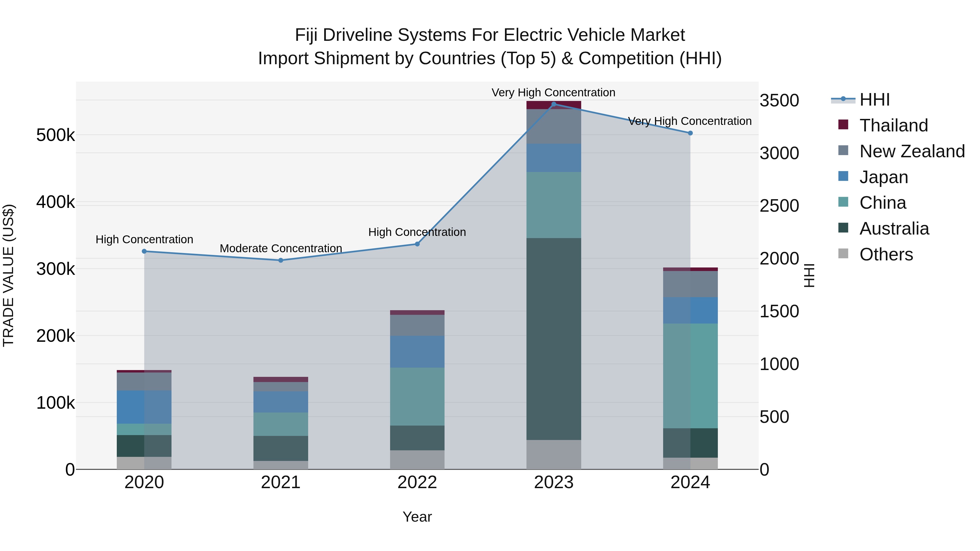Image resolution: width=980 pixels, height=551 pixels.
Task: Click the 'High Concentration' label above 2020
Action: point(145,239)
